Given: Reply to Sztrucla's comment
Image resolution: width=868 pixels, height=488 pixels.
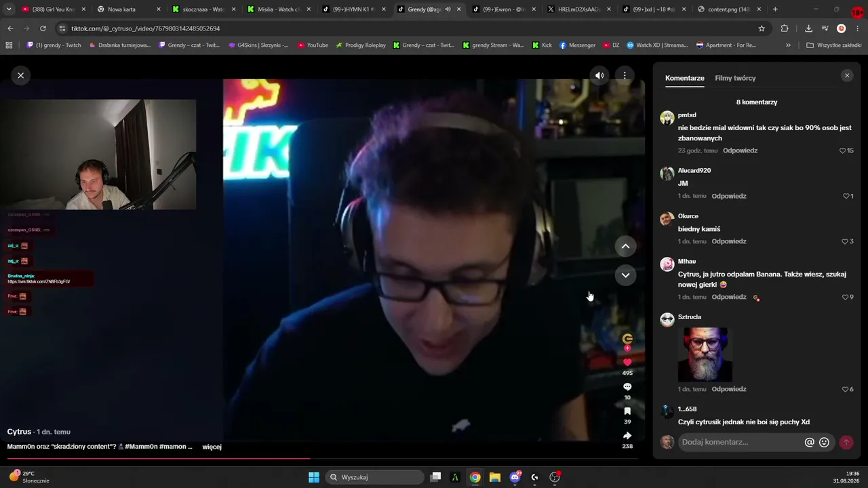Looking at the screenshot, I should coord(729,389).
